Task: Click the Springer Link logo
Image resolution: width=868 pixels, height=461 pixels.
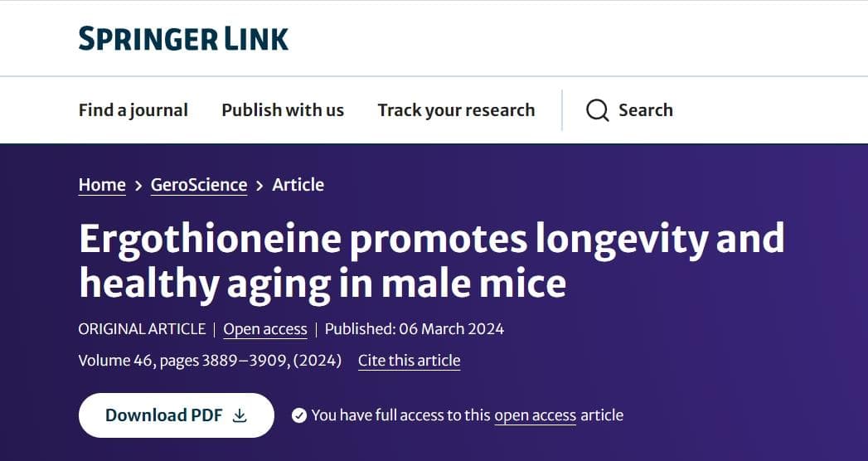Action: point(183,39)
